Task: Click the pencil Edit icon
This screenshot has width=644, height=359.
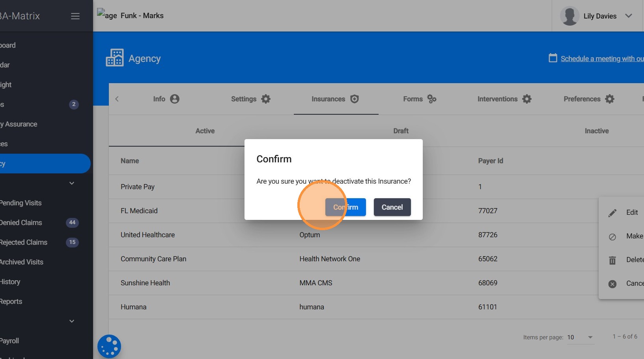Action: [x=612, y=213]
